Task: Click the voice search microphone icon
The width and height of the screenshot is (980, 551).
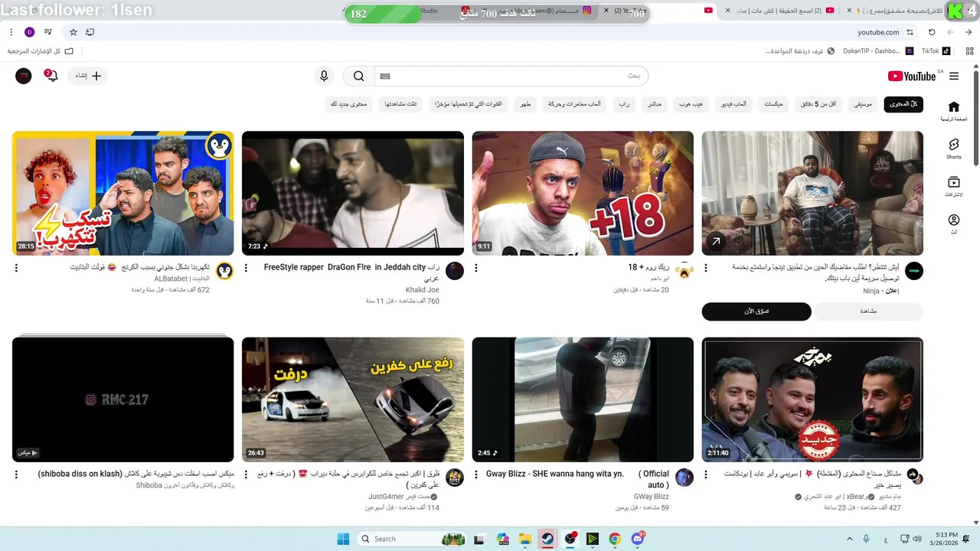Action: click(324, 76)
